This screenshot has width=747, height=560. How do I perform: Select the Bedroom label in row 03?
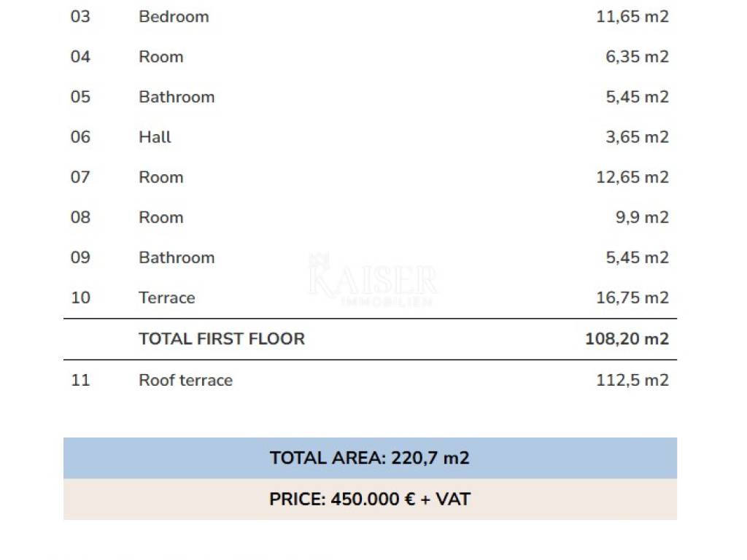[174, 17]
